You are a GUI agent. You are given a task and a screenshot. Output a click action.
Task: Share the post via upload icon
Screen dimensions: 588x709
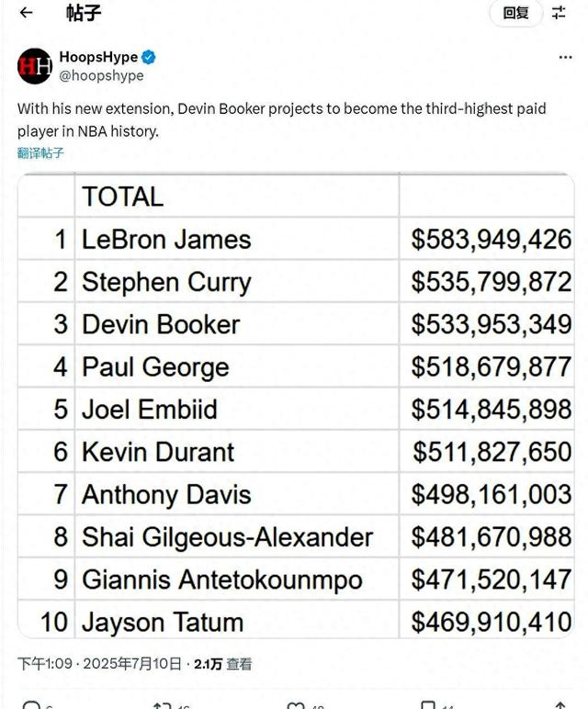560,705
